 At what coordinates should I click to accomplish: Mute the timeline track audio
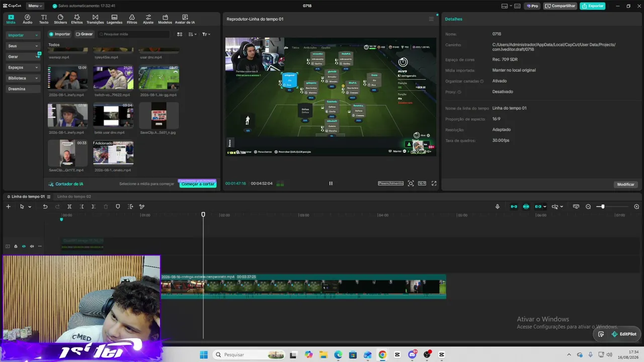point(32,246)
